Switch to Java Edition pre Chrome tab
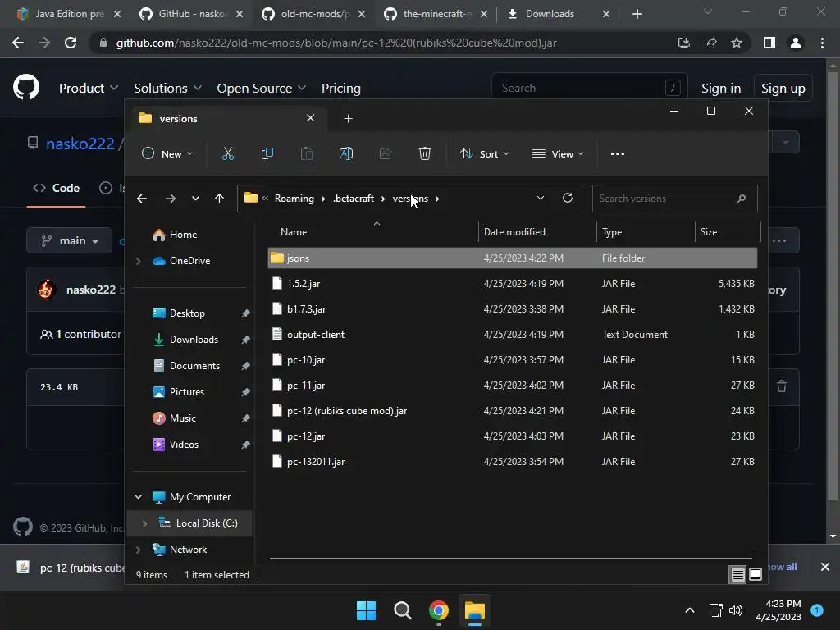840x630 pixels. [x=69, y=14]
